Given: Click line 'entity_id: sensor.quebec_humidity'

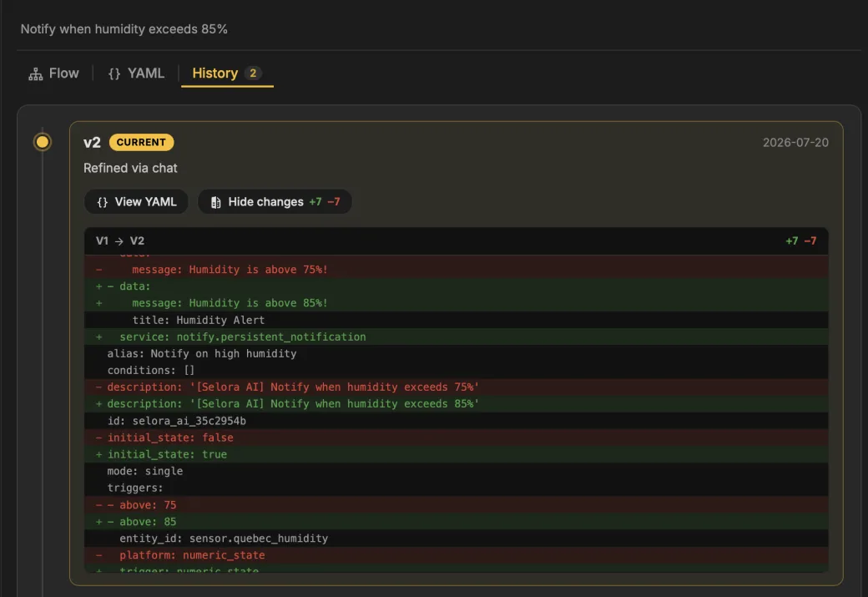Looking at the screenshot, I should [x=457, y=539].
